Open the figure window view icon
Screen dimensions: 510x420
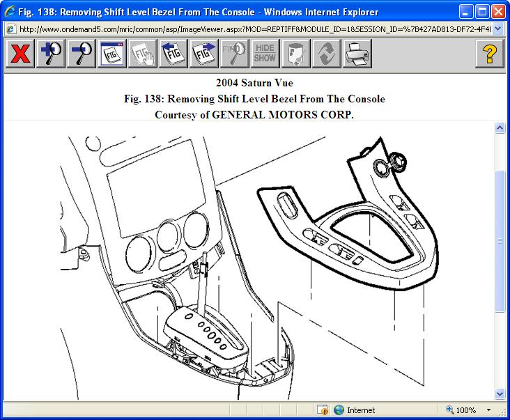[112, 54]
